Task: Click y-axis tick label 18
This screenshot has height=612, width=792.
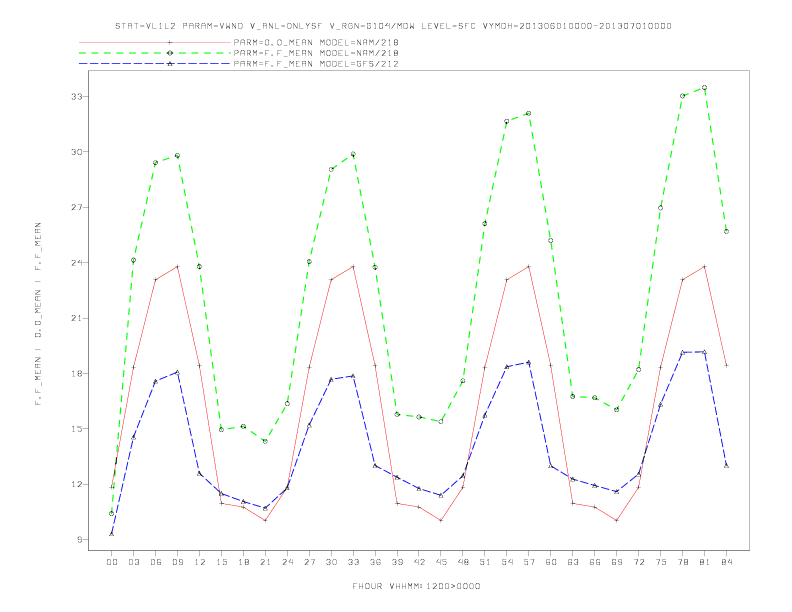Action: coord(77,374)
